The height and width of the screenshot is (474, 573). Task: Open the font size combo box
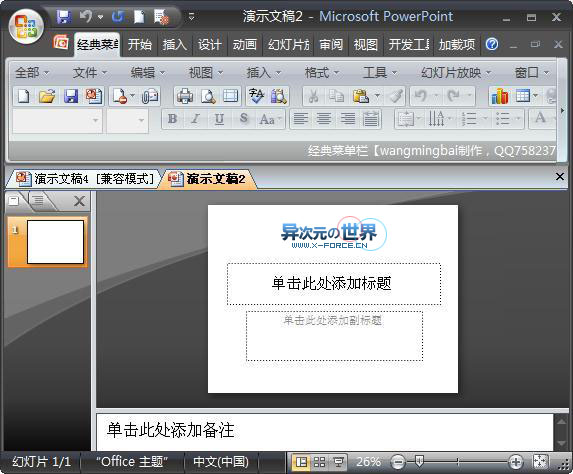coord(128,120)
